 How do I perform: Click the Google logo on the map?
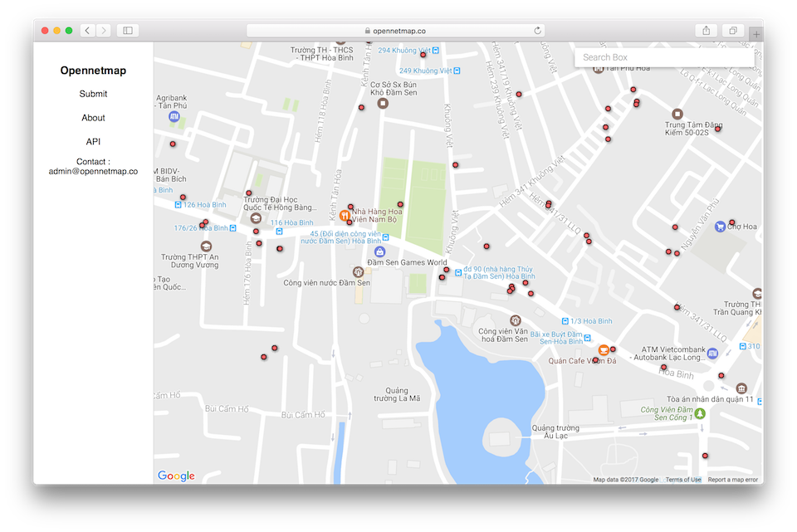tap(174, 475)
